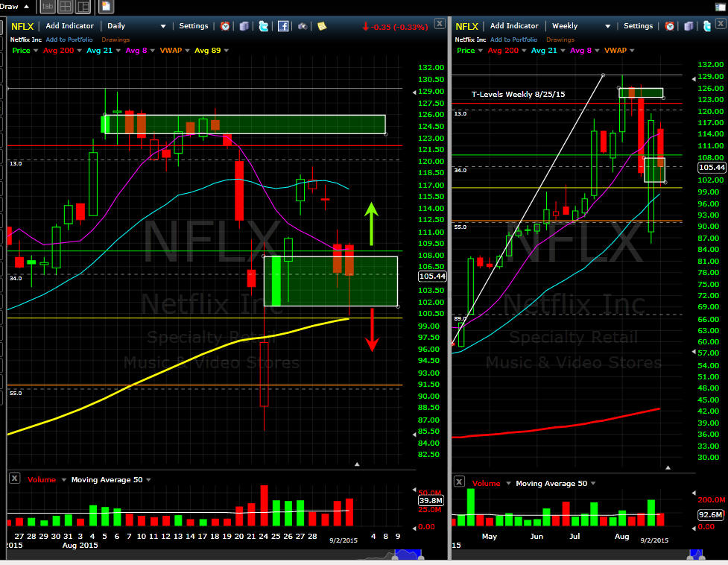Click the data stack icon in Weekly chart
728x565 pixels.
[x=689, y=26]
